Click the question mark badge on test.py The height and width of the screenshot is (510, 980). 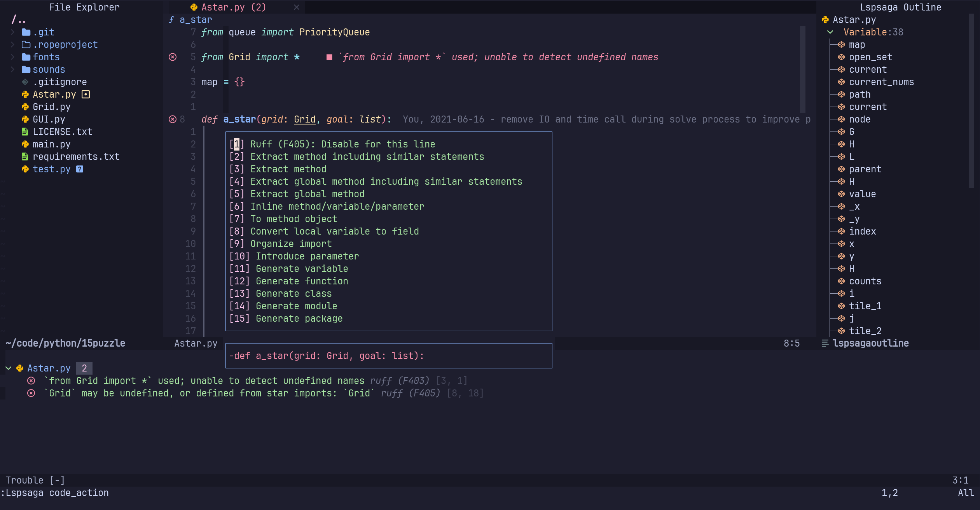(x=80, y=169)
